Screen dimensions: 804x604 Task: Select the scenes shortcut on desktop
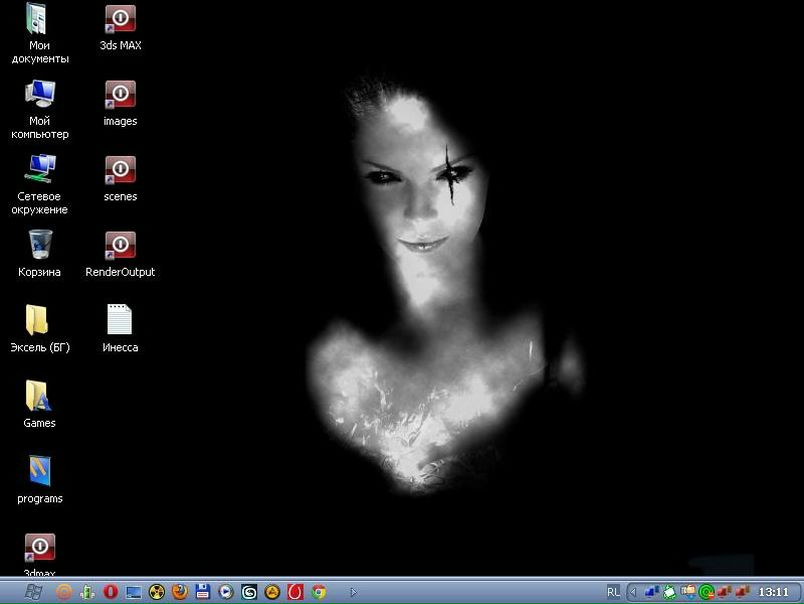point(120,170)
